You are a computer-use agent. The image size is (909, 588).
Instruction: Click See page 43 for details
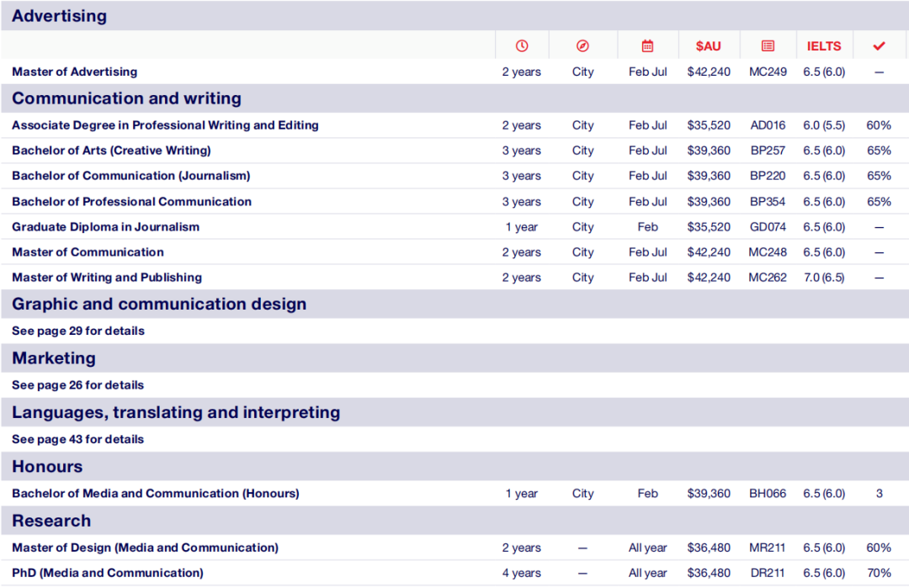point(77,439)
